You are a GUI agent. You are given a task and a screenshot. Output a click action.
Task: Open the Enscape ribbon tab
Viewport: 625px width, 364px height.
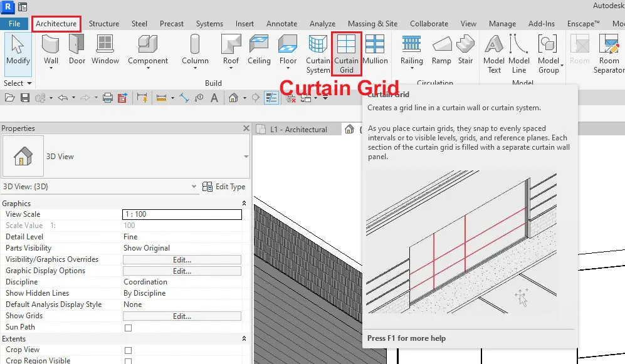coord(583,24)
